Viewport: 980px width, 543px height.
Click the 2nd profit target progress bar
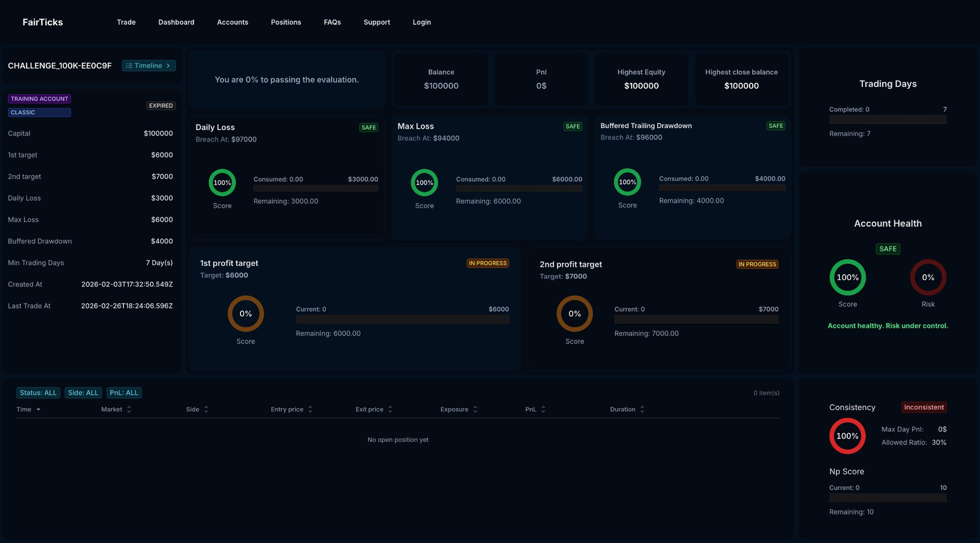pos(696,319)
